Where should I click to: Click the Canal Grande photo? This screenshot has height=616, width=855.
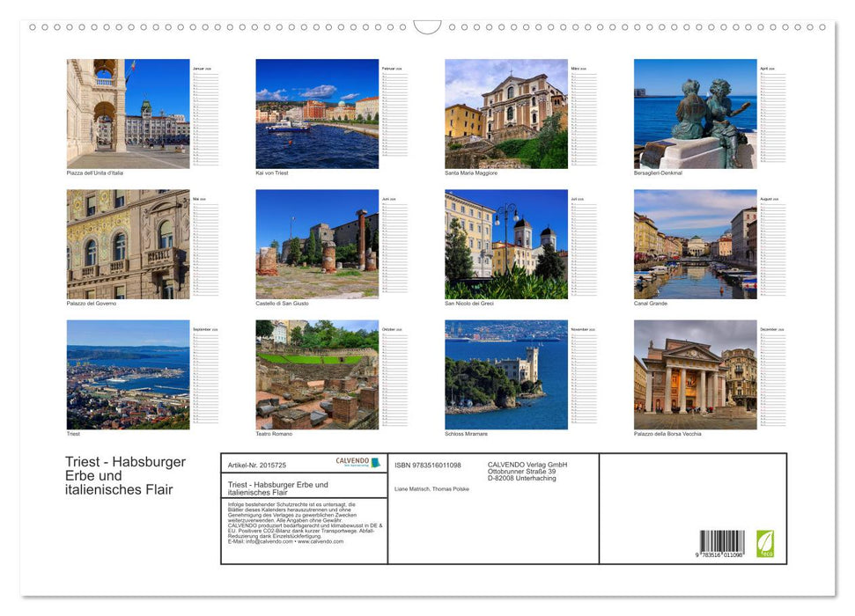pos(696,244)
